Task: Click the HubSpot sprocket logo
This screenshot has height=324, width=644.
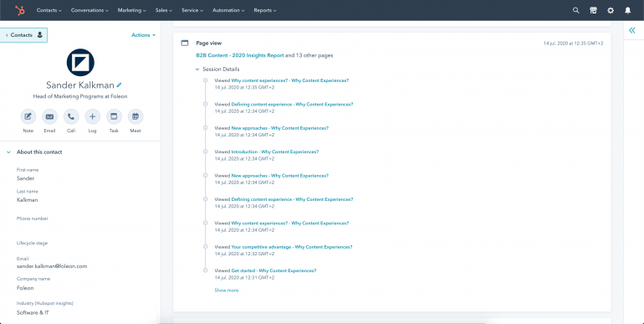Action: 20,10
